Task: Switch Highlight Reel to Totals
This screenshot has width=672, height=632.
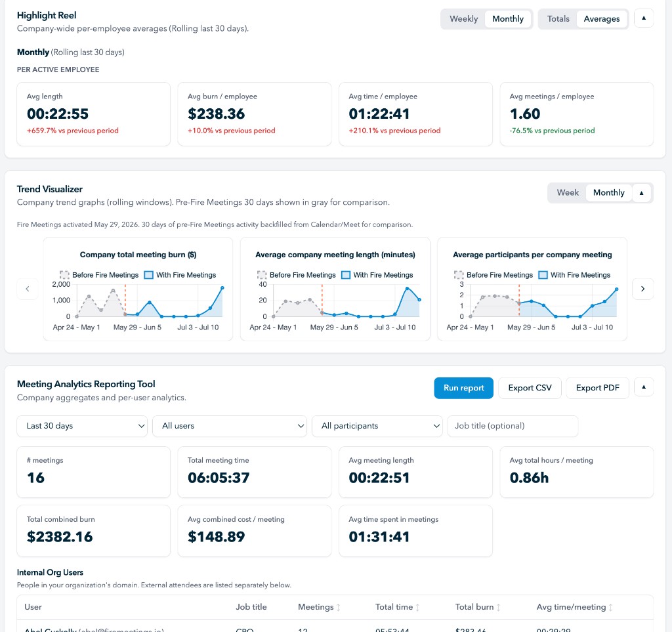Action: click(x=558, y=19)
